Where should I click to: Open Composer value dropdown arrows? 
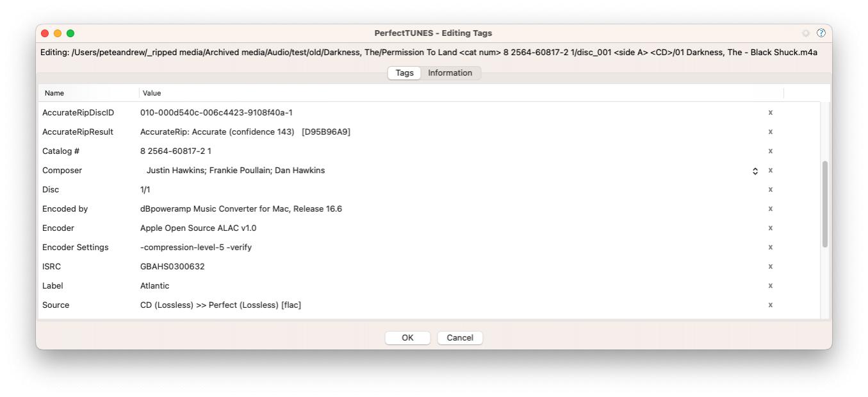755,171
